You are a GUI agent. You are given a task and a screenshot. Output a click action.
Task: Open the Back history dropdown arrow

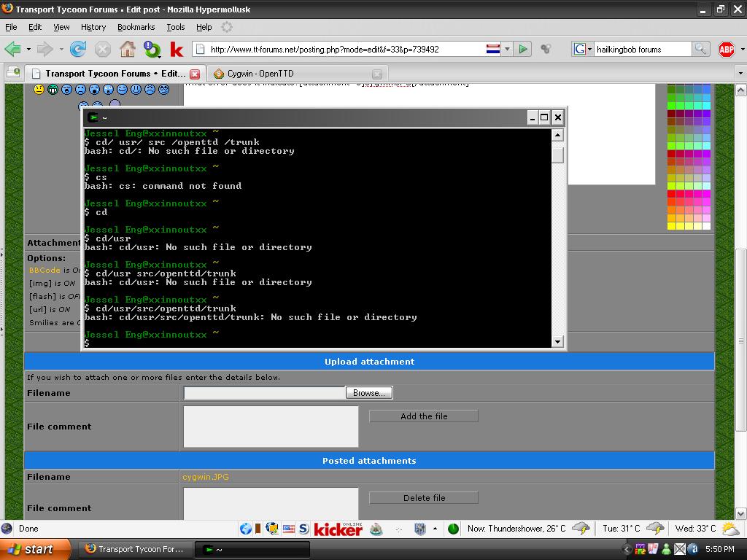(x=28, y=49)
